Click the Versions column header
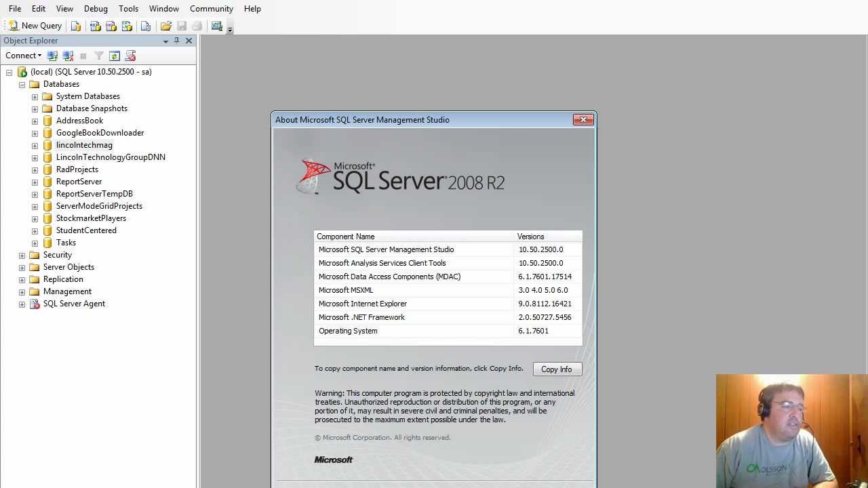 tap(548, 237)
